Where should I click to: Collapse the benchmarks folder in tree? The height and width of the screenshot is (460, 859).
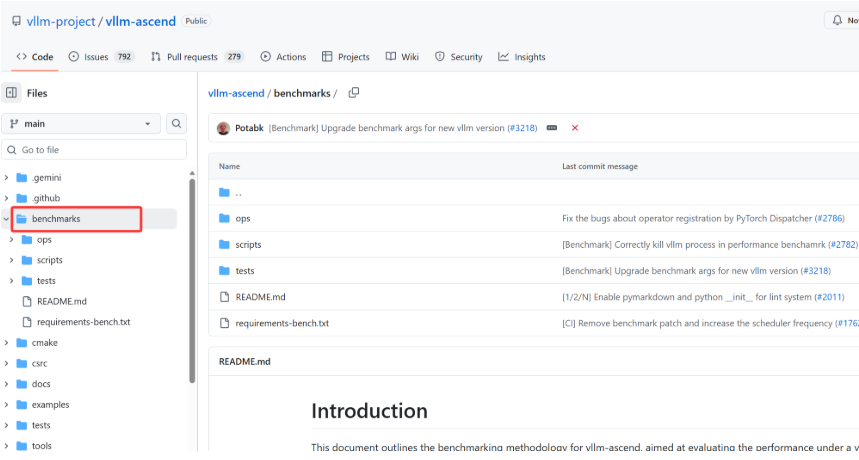8,219
